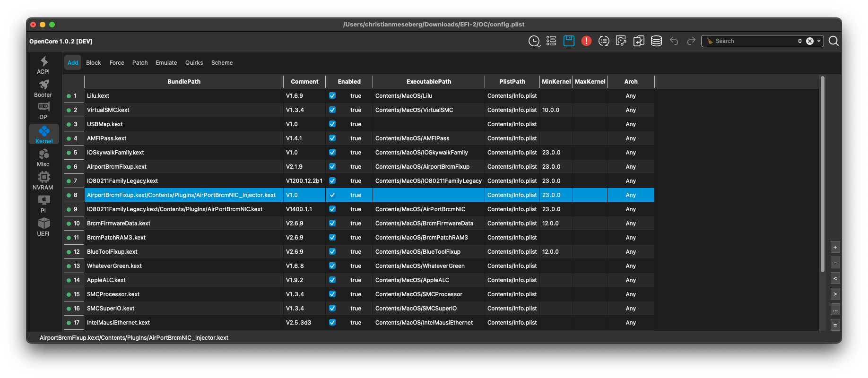The image size is (868, 378).
Task: Expand the search field dropdown arrow
Action: (819, 41)
